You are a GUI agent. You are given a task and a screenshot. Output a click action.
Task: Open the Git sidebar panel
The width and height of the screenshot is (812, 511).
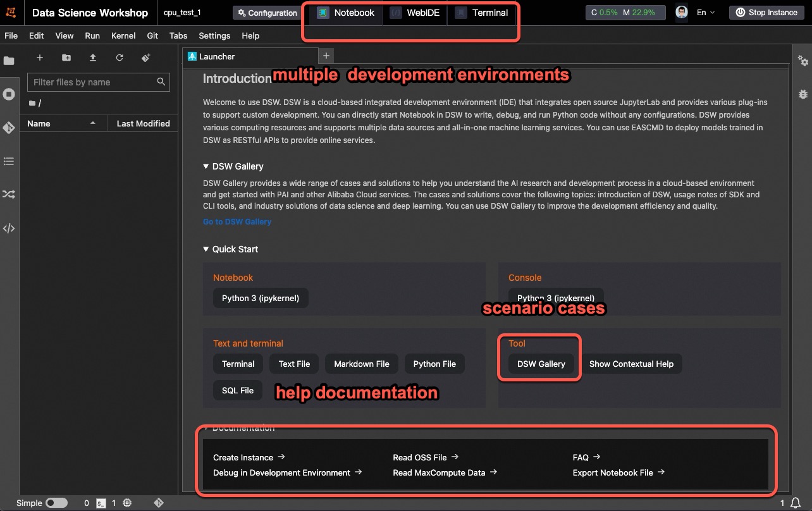(9, 128)
